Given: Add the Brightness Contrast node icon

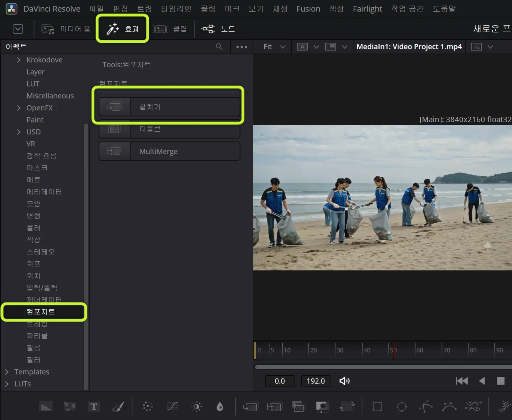Looking at the screenshot, I should 197,407.
